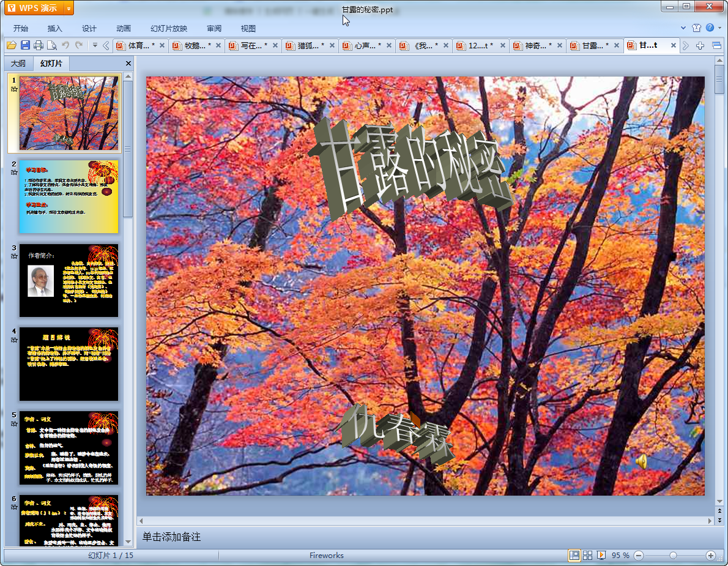
Task: Click the notes area 单击添加备注
Action: pos(172,537)
